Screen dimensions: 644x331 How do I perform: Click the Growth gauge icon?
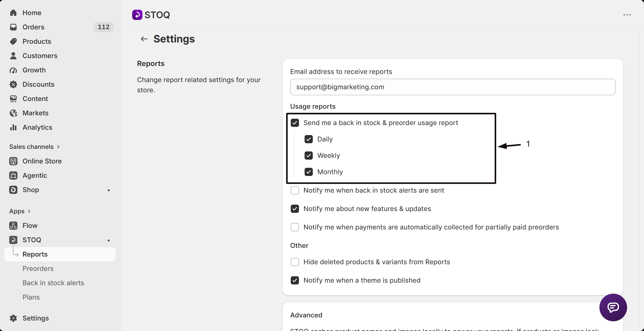[x=13, y=70]
